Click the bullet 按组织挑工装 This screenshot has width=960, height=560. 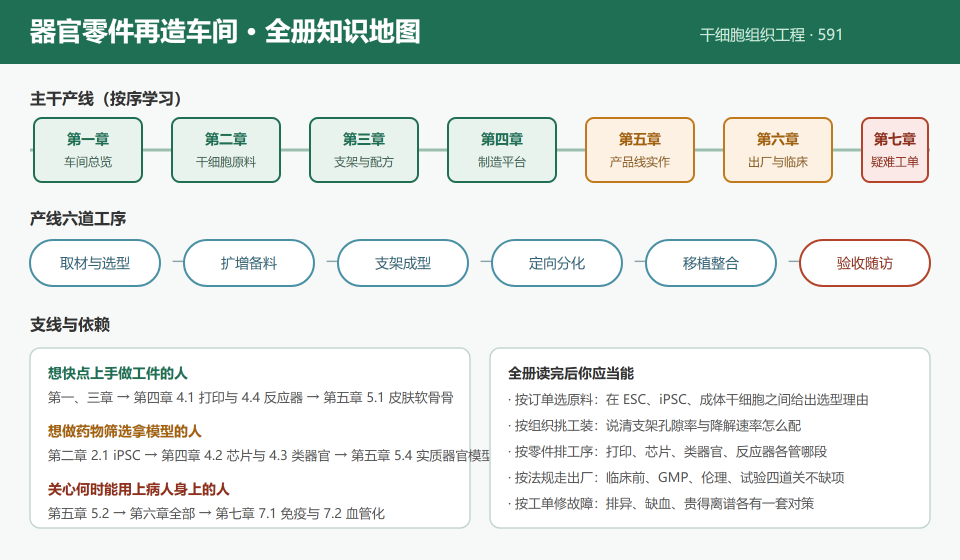654,425
